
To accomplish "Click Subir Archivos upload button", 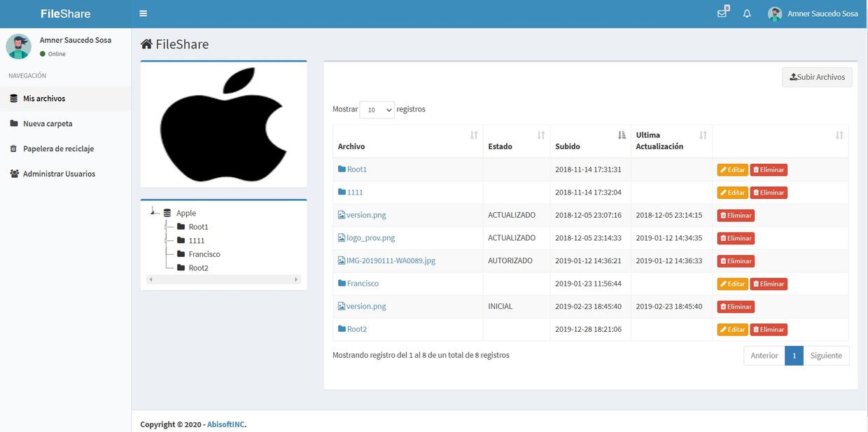I will click(x=817, y=77).
